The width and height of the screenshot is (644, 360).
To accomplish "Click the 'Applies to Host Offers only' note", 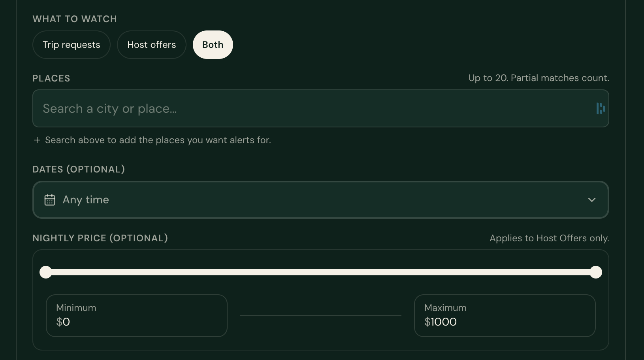I will click(x=549, y=238).
